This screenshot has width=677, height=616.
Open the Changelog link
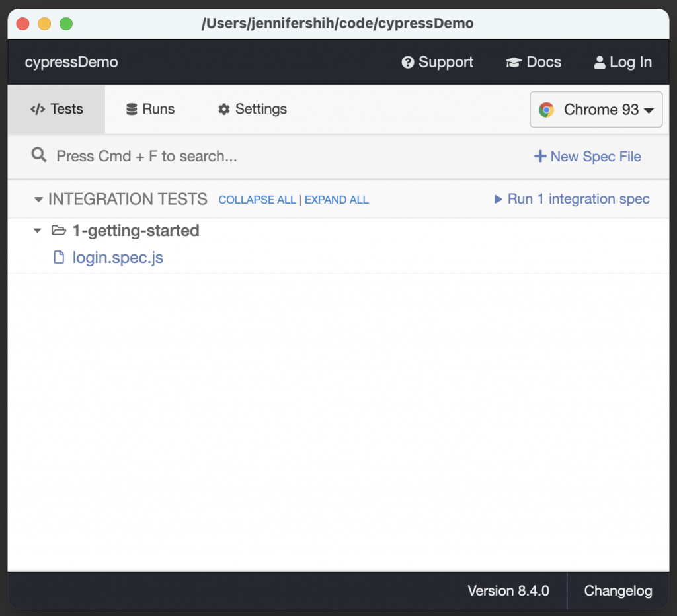pos(618,590)
